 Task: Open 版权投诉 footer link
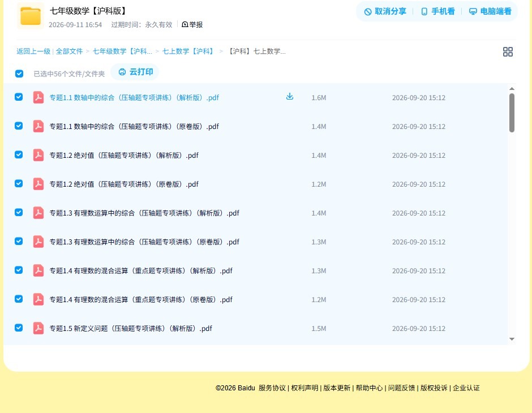(x=434, y=388)
